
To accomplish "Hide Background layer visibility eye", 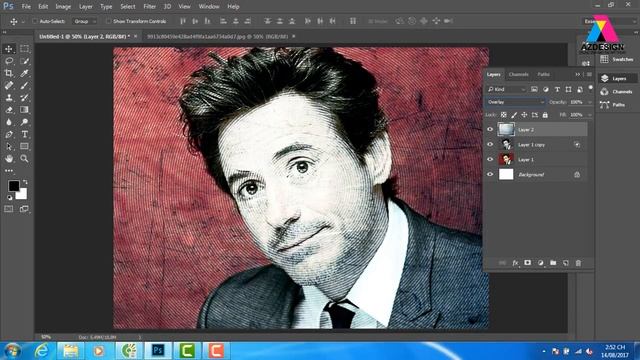I will coord(490,175).
